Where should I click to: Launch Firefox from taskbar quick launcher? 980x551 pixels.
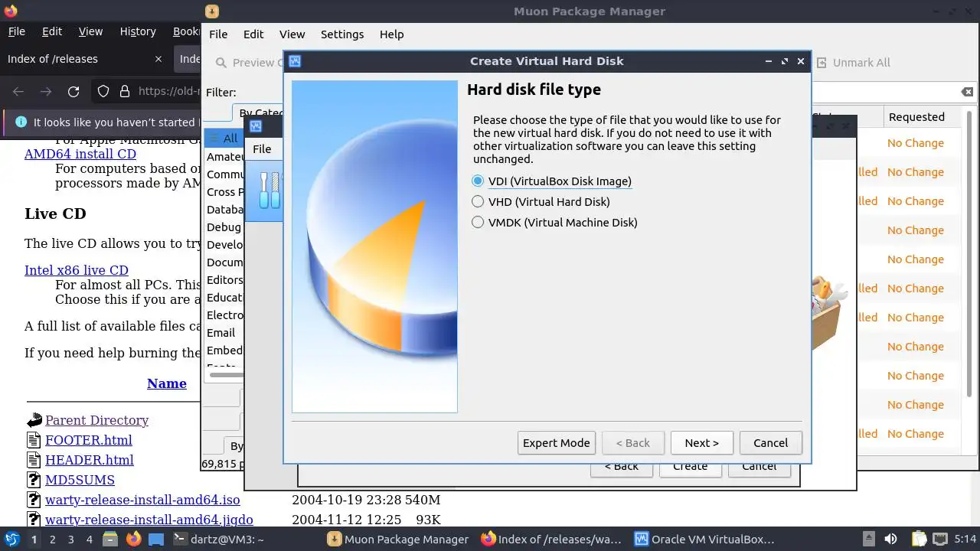[133, 539]
